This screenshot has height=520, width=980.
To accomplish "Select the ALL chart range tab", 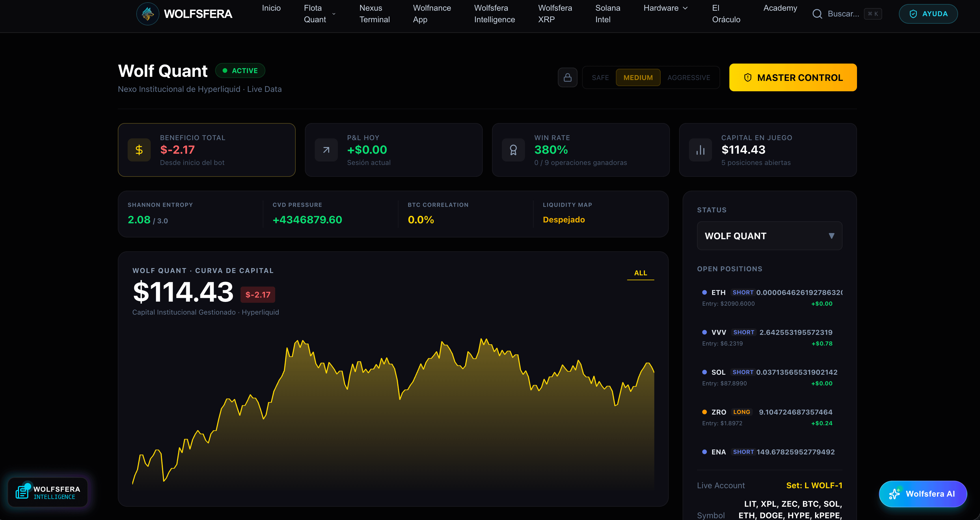I will pyautogui.click(x=640, y=273).
